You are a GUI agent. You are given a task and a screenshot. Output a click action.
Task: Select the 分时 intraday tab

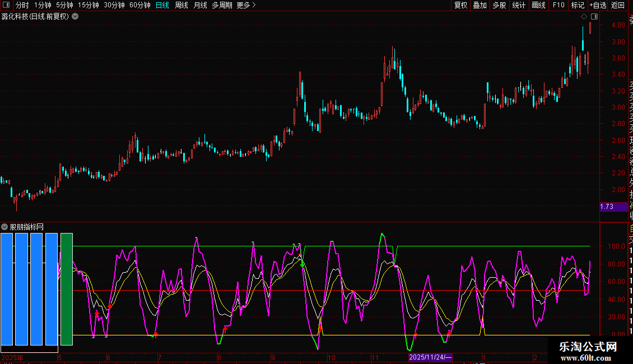22,5
